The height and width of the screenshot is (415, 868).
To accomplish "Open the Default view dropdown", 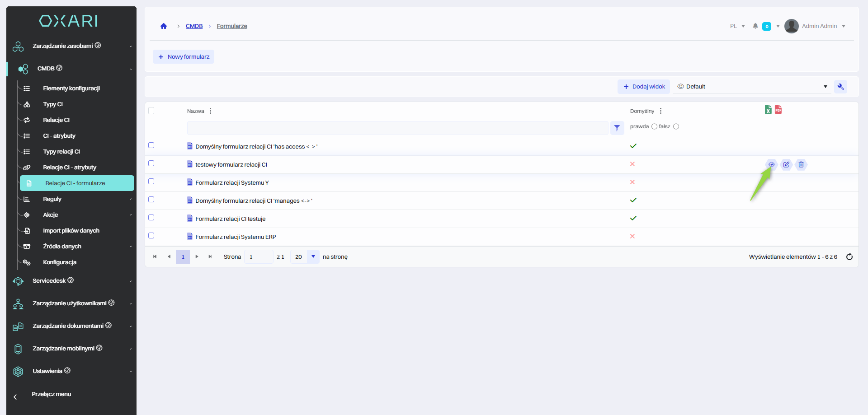I will (752, 87).
